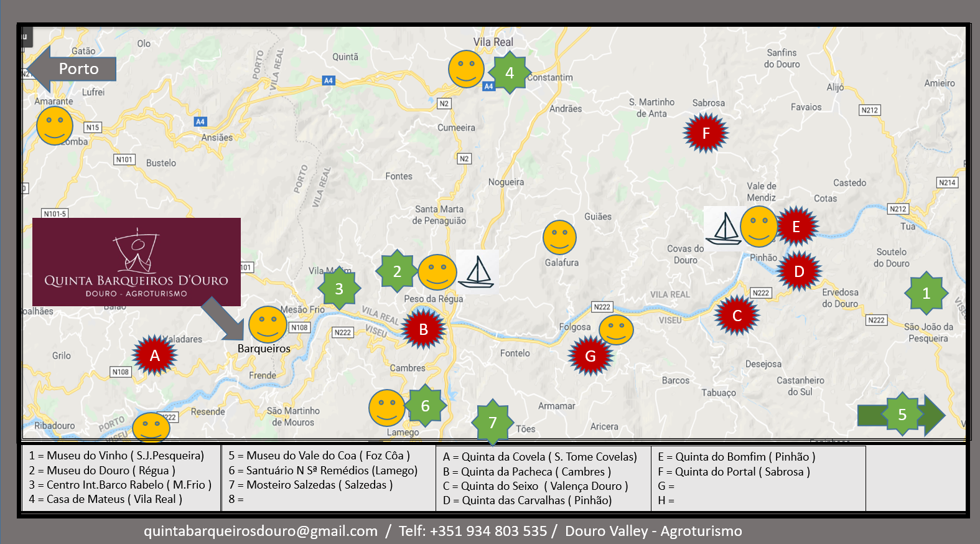Click the Quinta da Pacheca legend entry
The image size is (980, 544).
coord(526,472)
